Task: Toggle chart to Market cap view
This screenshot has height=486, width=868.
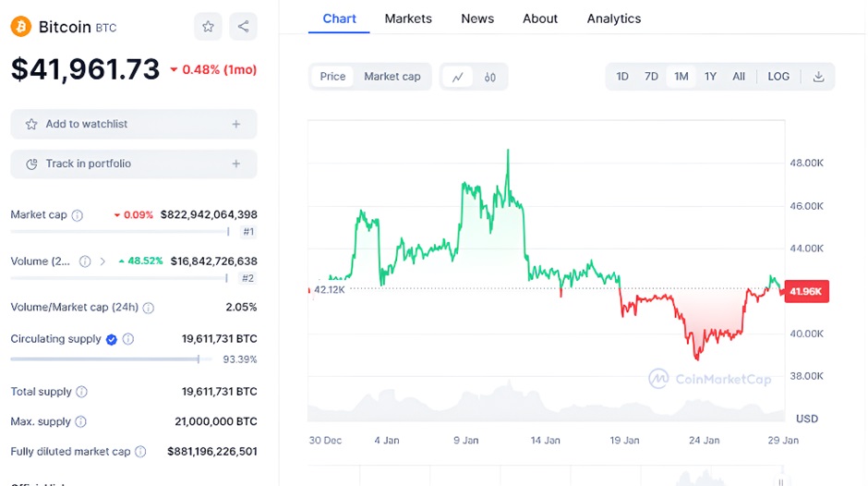Action: (392, 77)
